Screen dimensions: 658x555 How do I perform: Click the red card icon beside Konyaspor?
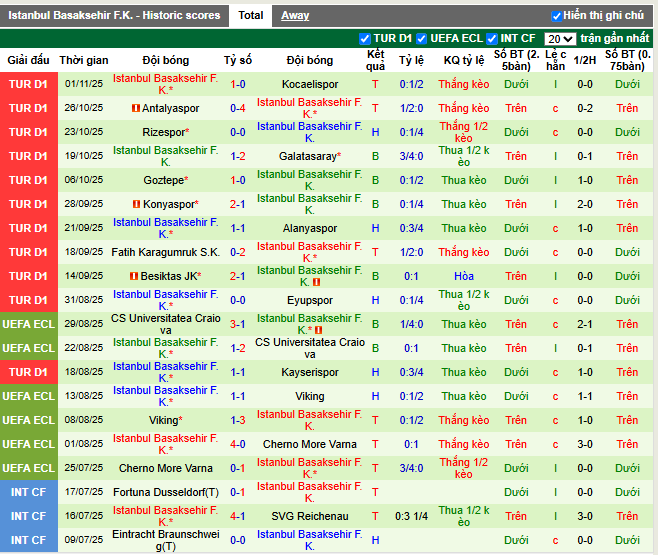tap(136, 204)
